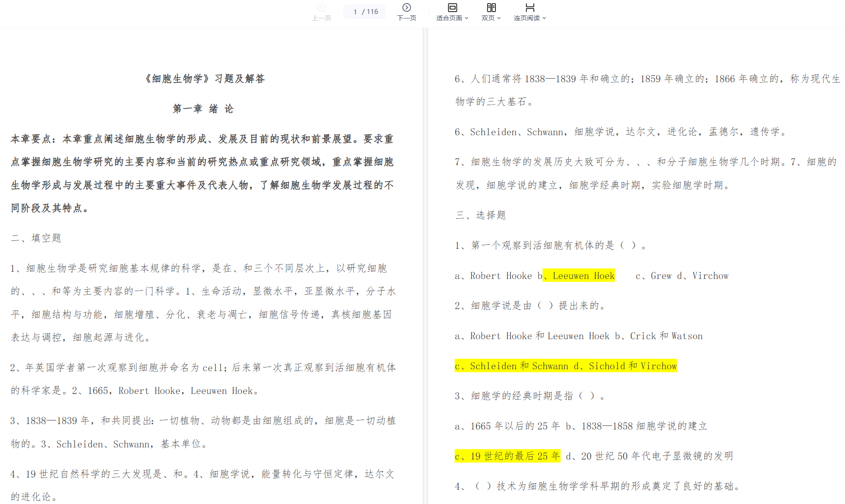
Task: Expand the 适合页面 dropdown chevron
Action: click(467, 18)
